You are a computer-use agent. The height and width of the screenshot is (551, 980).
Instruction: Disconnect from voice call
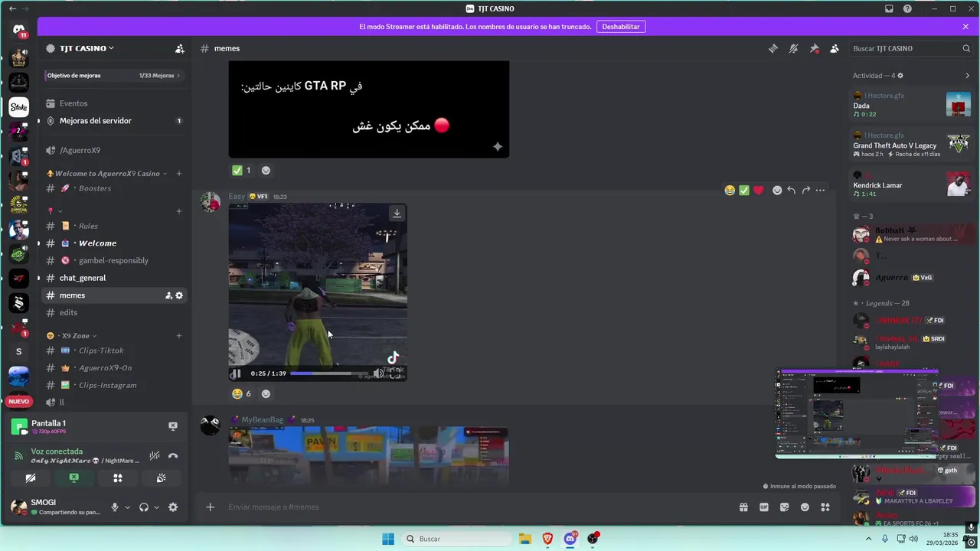coord(173,455)
